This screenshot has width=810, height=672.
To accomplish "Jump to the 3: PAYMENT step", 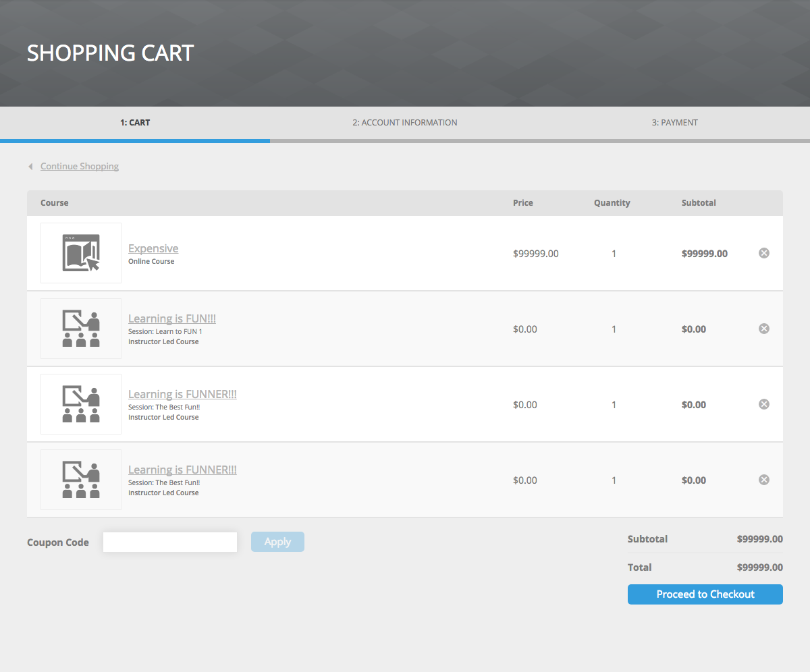I will pos(675,123).
